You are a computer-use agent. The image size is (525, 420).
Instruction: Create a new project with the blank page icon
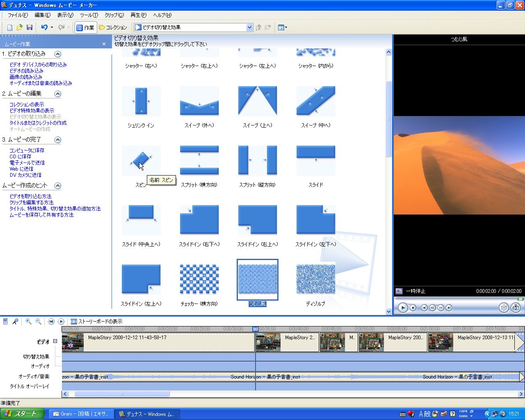9,27
